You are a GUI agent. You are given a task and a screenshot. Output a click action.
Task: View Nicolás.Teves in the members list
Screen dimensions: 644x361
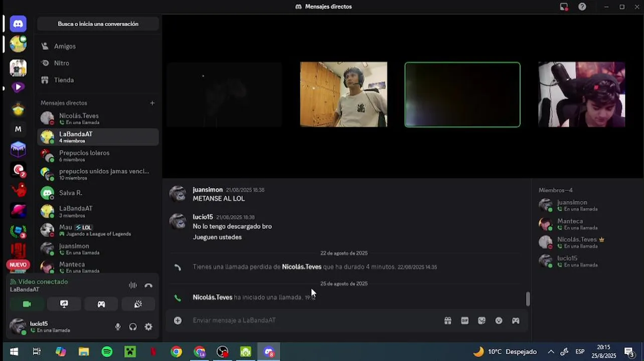click(x=587, y=243)
